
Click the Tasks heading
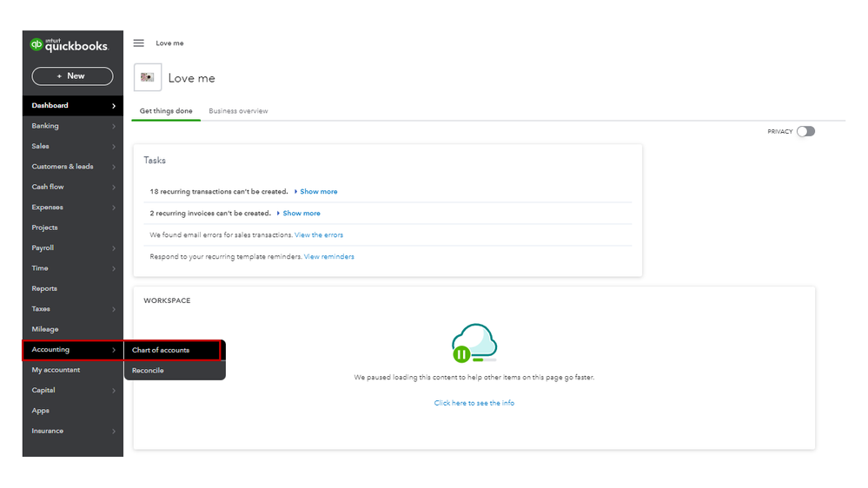pyautogui.click(x=155, y=161)
